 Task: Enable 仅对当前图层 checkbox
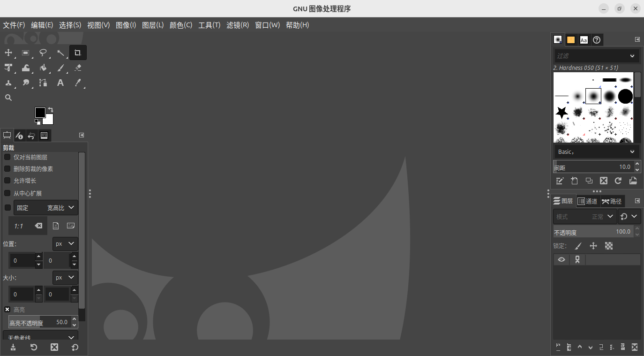pyautogui.click(x=7, y=157)
